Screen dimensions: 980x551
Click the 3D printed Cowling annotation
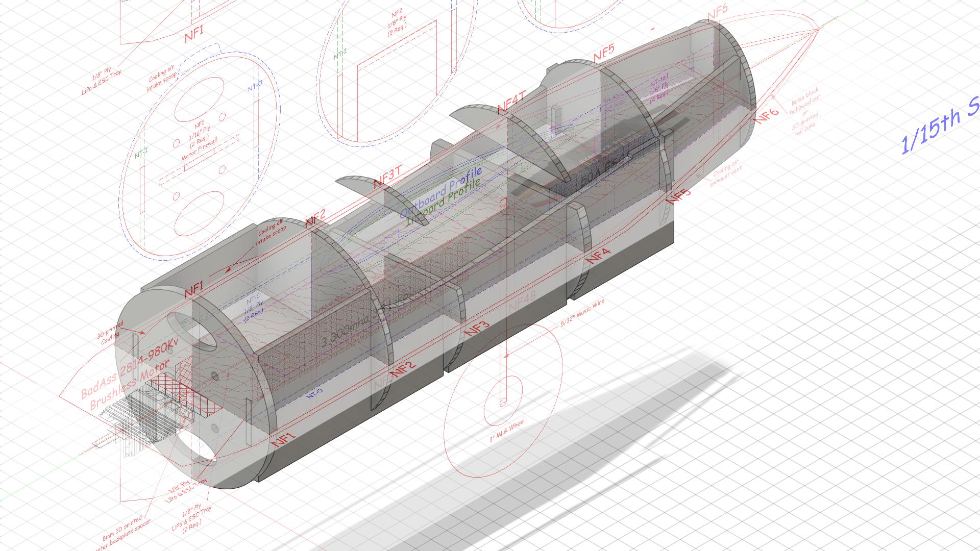[110, 331]
